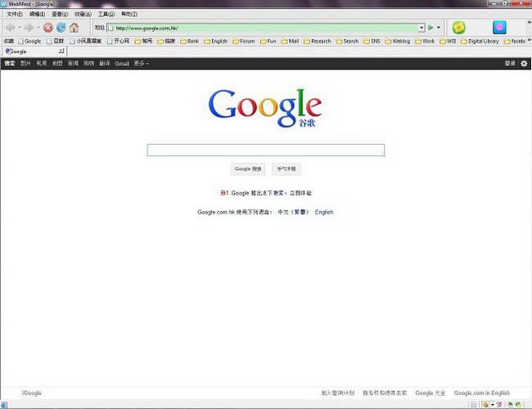Open the Research bookmark folder
The height and width of the screenshot is (409, 532).
pyautogui.click(x=318, y=42)
